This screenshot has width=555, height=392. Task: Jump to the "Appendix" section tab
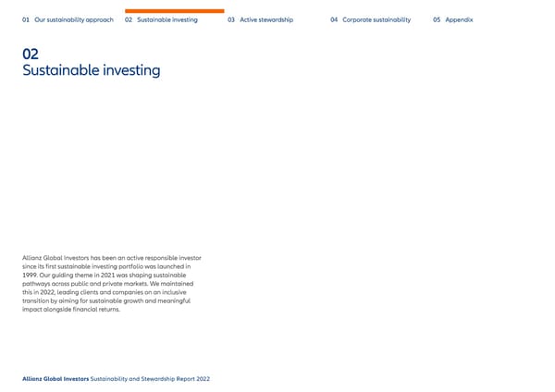pyautogui.click(x=459, y=19)
